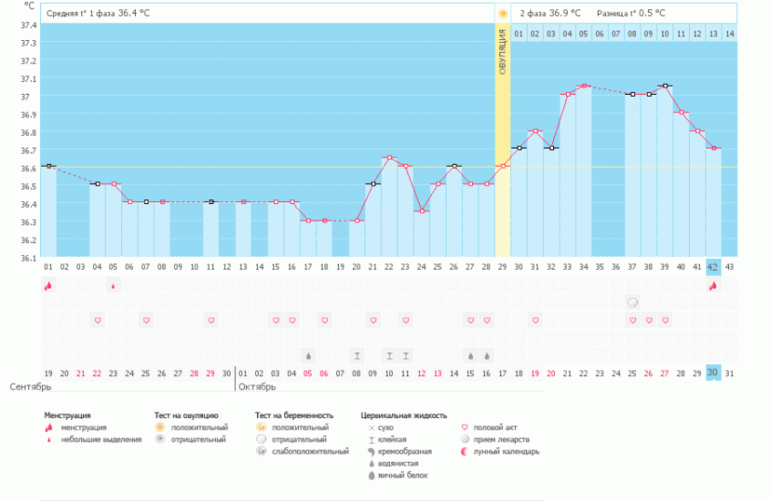Click 'Разница t° 0.5 °C' text
770x501 pixels.
pos(631,13)
